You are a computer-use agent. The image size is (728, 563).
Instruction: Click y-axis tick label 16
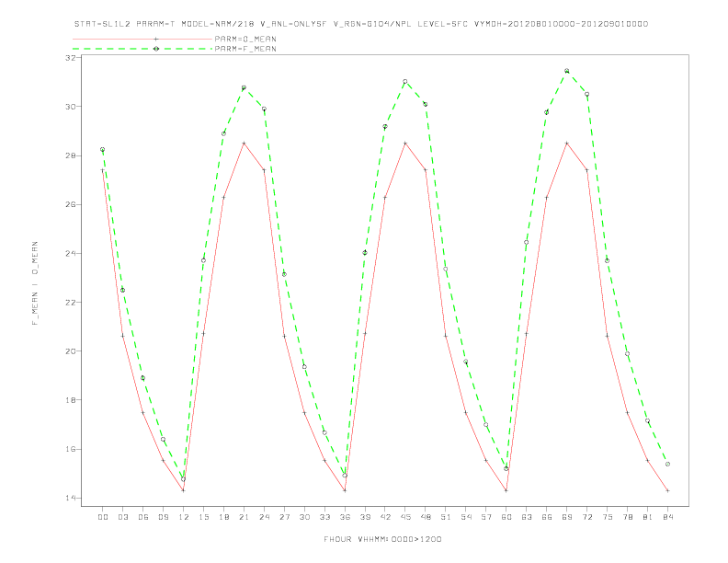click(x=71, y=449)
